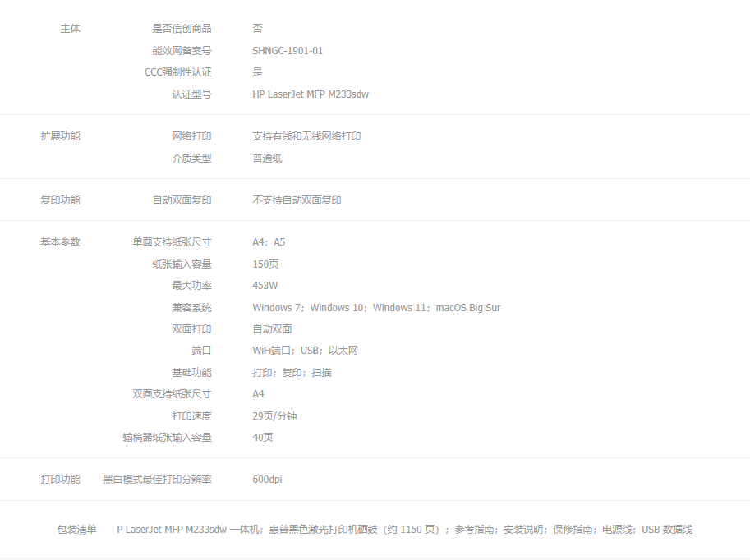750x560 pixels.
Task: Select the 端口 label
Action: point(201,351)
